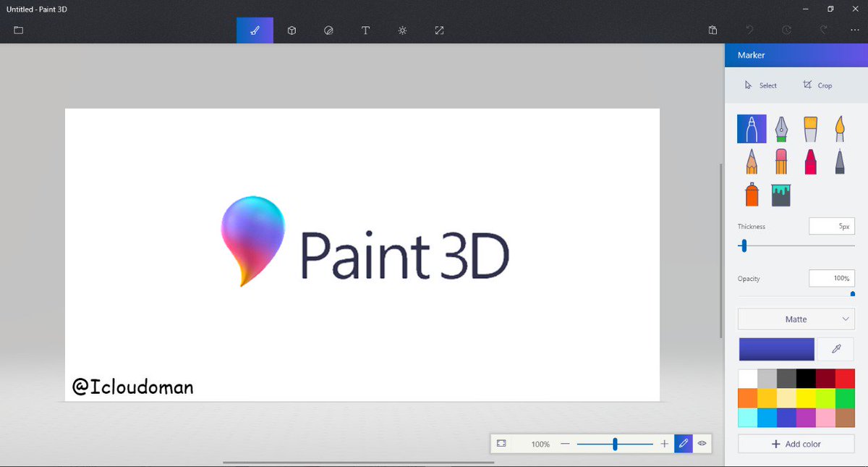Select the Pixel pen tool
The image size is (868, 467).
840,161
